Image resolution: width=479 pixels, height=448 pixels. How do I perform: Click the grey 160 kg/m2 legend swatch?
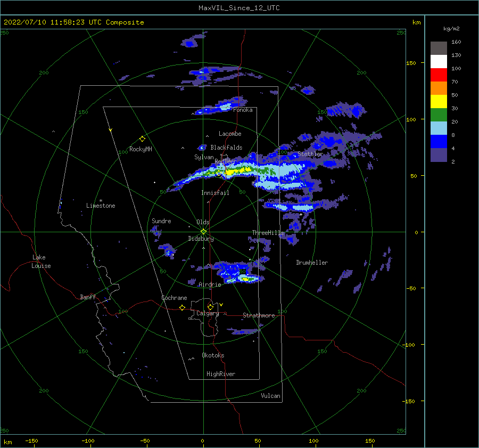point(439,48)
